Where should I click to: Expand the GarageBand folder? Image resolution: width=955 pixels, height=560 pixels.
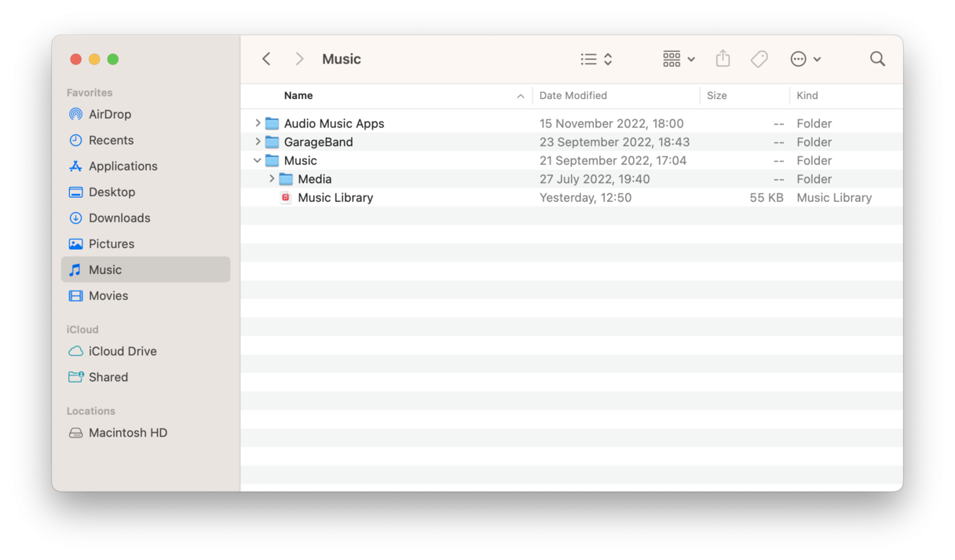click(x=258, y=141)
